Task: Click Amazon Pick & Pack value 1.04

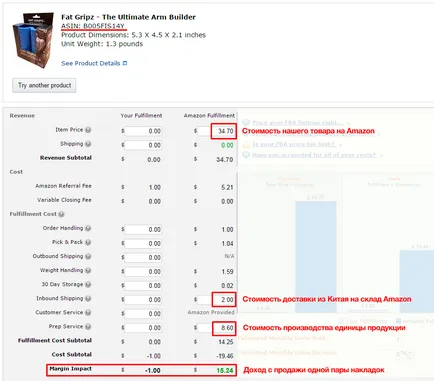Action: click(x=227, y=244)
